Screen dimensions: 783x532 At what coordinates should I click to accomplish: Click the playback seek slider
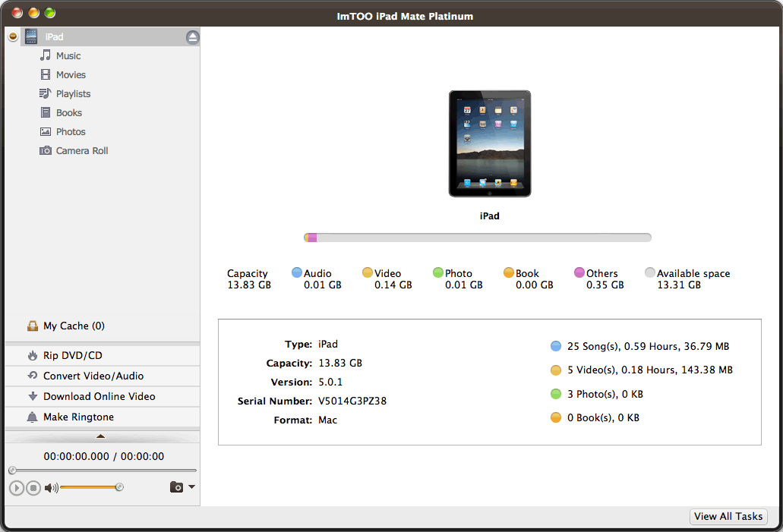tap(103, 470)
